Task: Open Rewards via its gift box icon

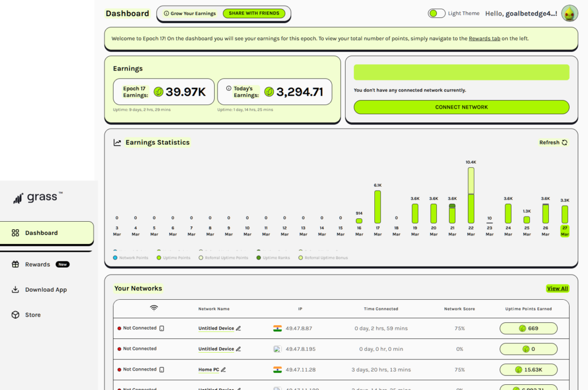Action: (x=15, y=264)
